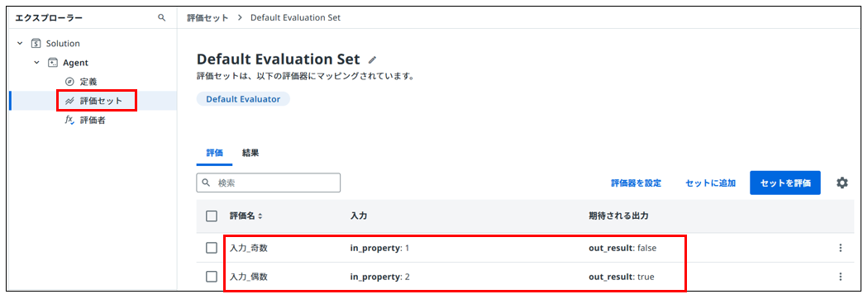Click the pencil icon beside Default Evaluation Set
868x299 pixels.
pyautogui.click(x=373, y=59)
